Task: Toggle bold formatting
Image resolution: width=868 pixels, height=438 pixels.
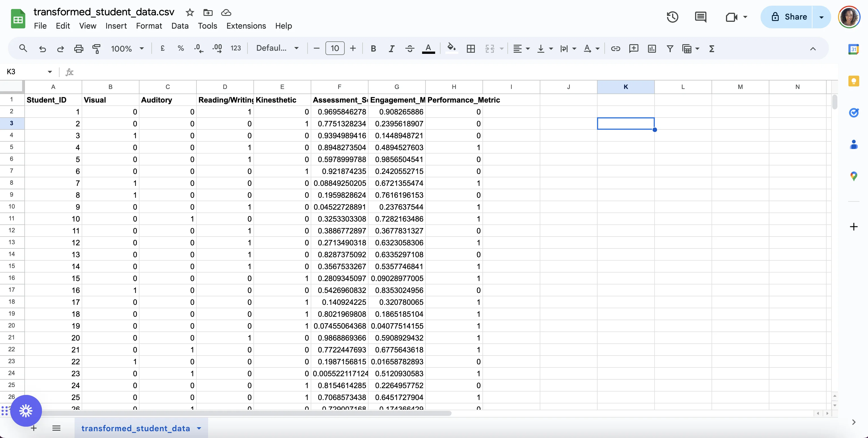Action: 373,48
